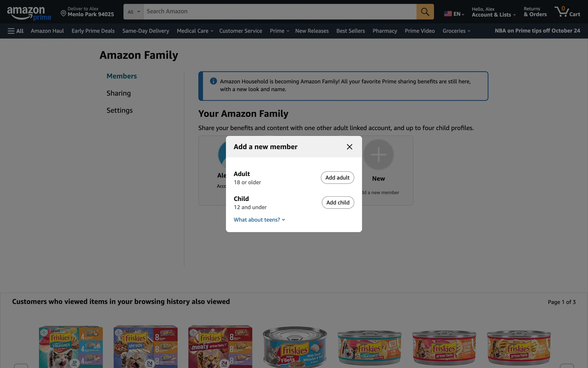Click the US flag language icon
Screen dimensions: 588x368
coord(448,14)
